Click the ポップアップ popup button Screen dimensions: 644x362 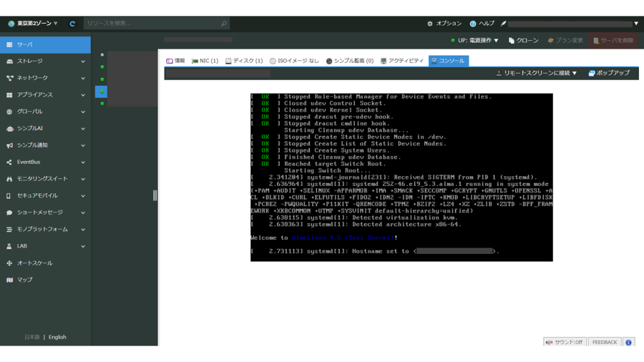tap(609, 73)
